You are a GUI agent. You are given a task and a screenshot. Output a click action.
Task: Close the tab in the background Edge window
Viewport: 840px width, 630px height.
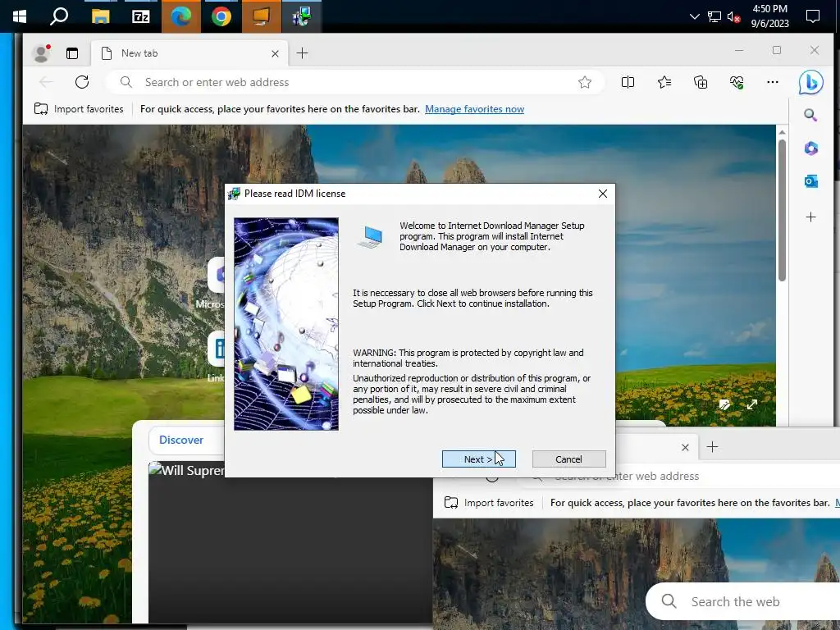pyautogui.click(x=685, y=447)
